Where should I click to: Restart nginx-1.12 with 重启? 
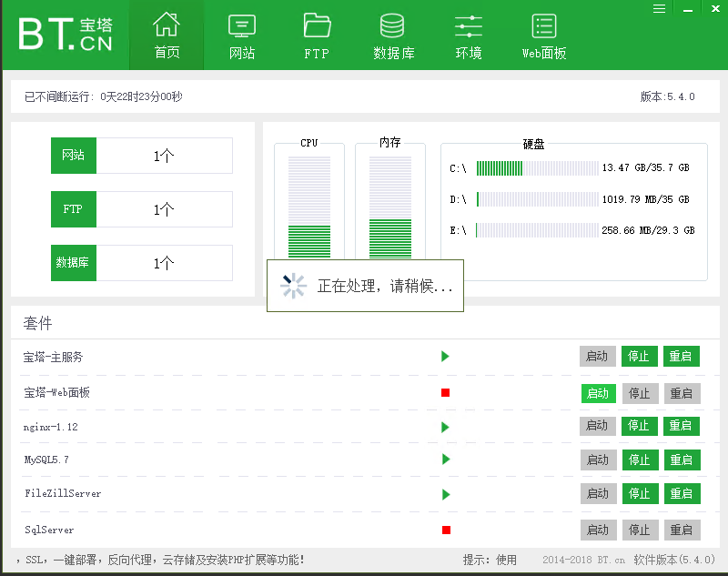(681, 426)
